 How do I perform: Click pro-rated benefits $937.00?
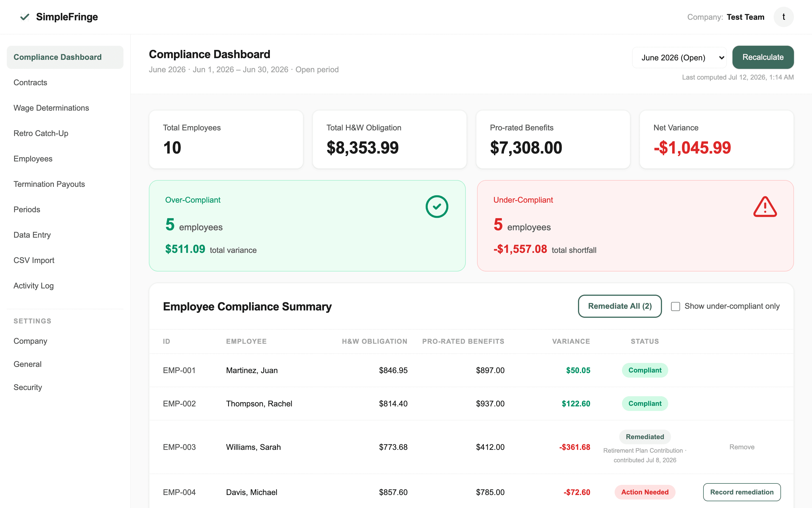click(x=490, y=404)
